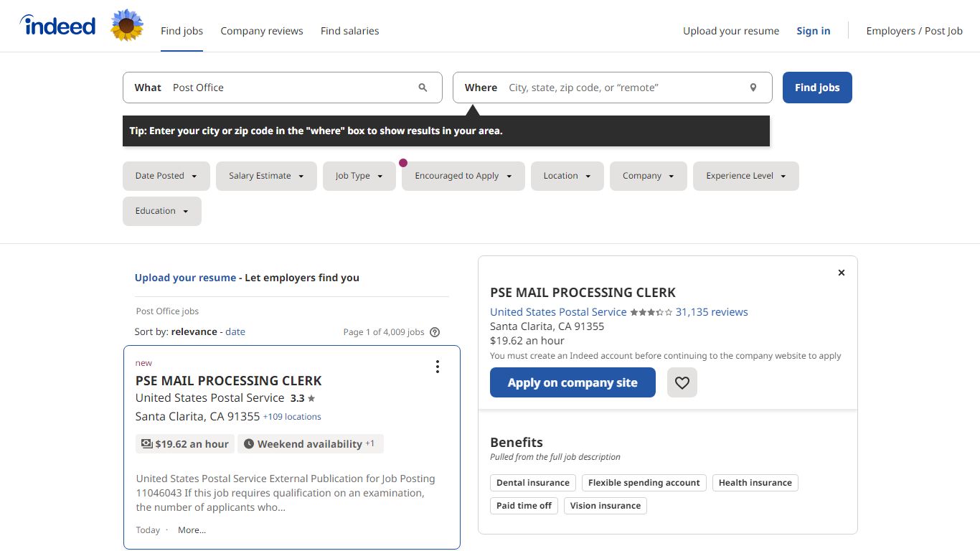Open the three-dot menu on job card

point(438,367)
